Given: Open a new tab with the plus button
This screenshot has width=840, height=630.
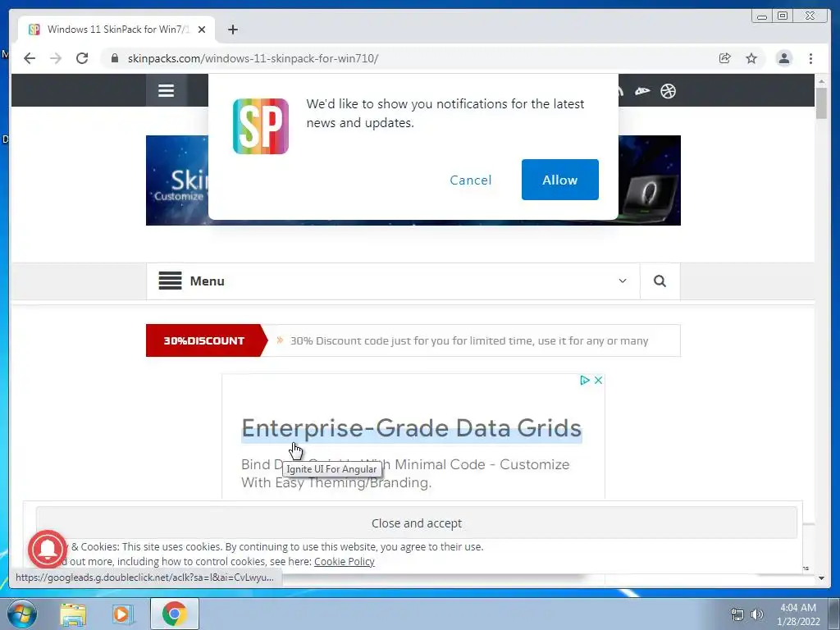Looking at the screenshot, I should pyautogui.click(x=232, y=30).
